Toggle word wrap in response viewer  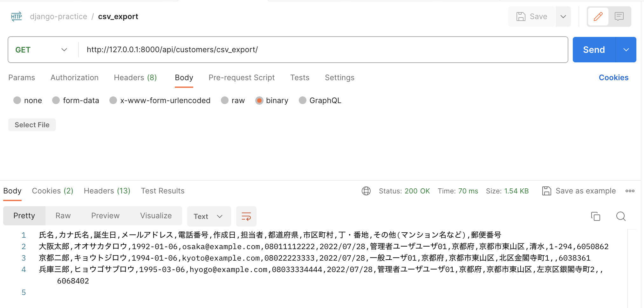[246, 216]
